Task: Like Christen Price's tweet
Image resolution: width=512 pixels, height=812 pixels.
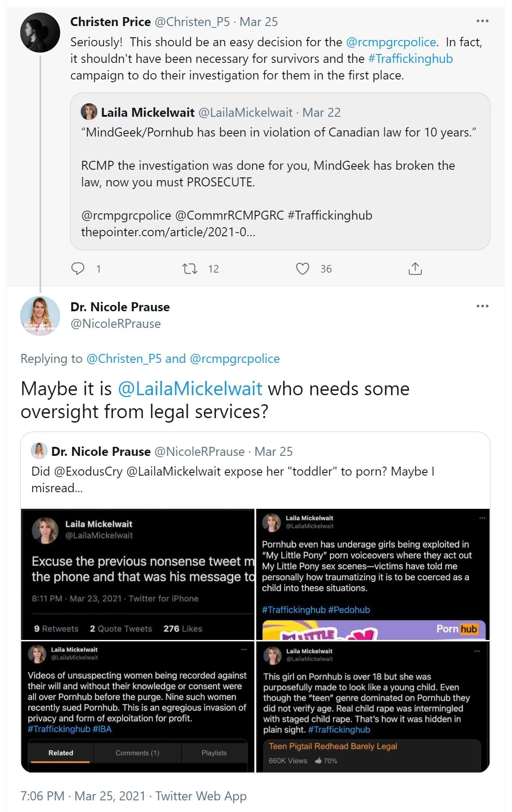Action: (302, 269)
